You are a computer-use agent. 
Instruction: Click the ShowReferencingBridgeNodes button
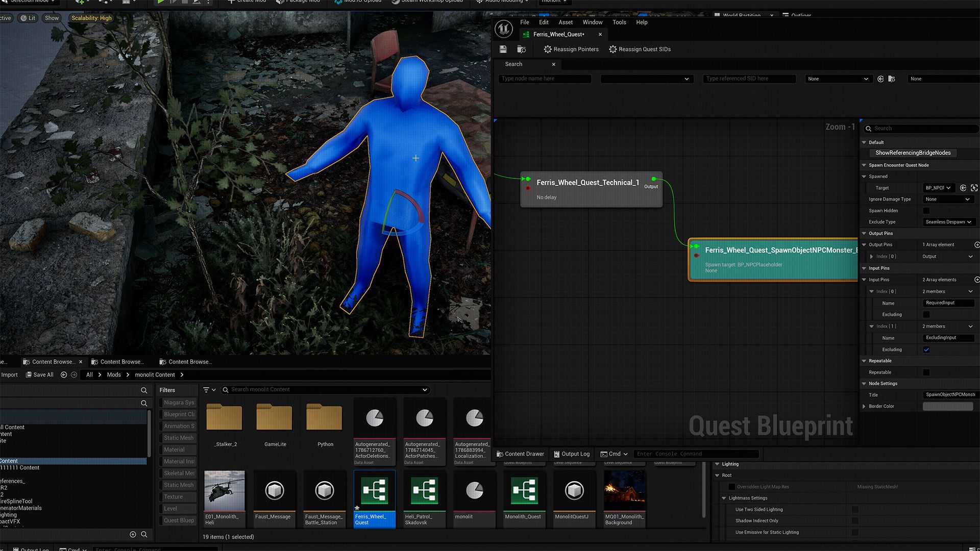coord(913,153)
